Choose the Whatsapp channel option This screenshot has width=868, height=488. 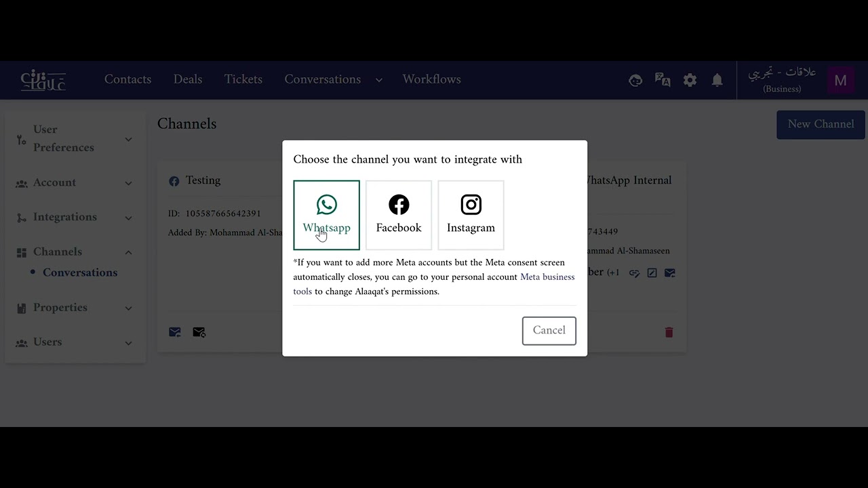click(326, 215)
